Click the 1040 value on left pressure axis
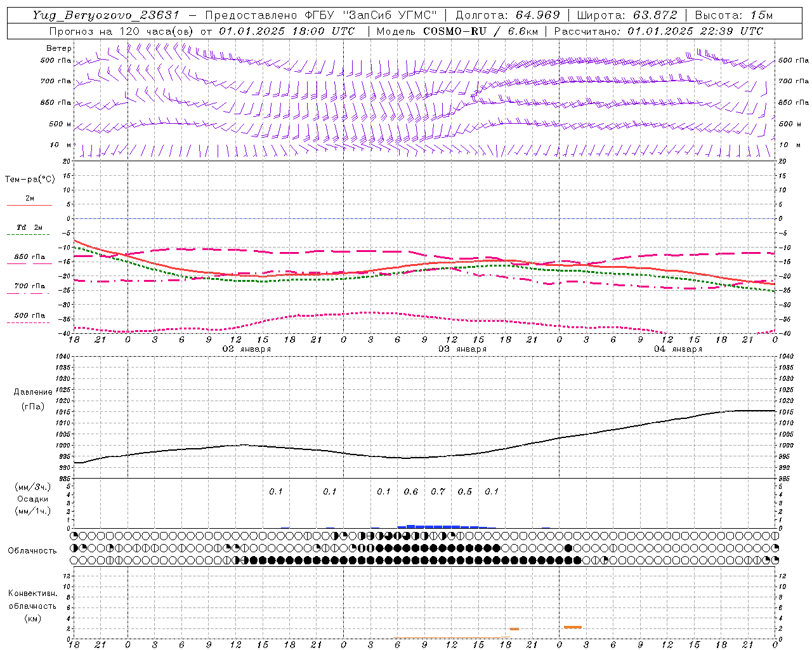 pyautogui.click(x=62, y=357)
